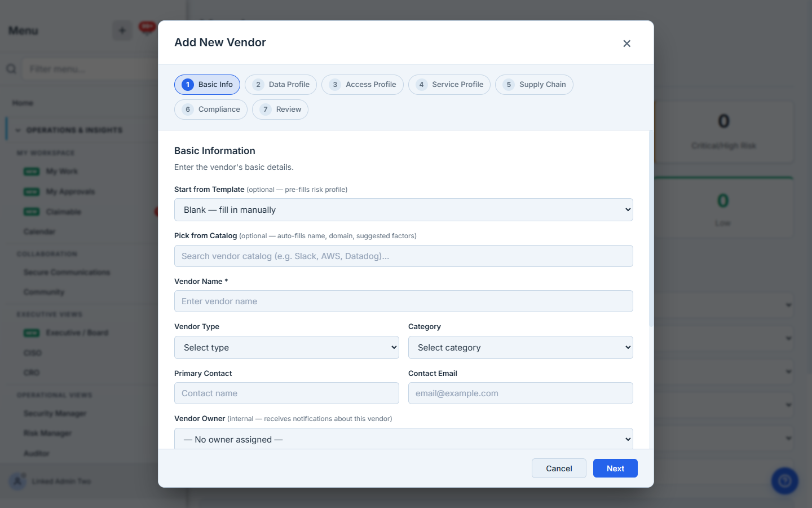The image size is (812, 508).
Task: Open the Access Profile step
Action: [x=363, y=85]
